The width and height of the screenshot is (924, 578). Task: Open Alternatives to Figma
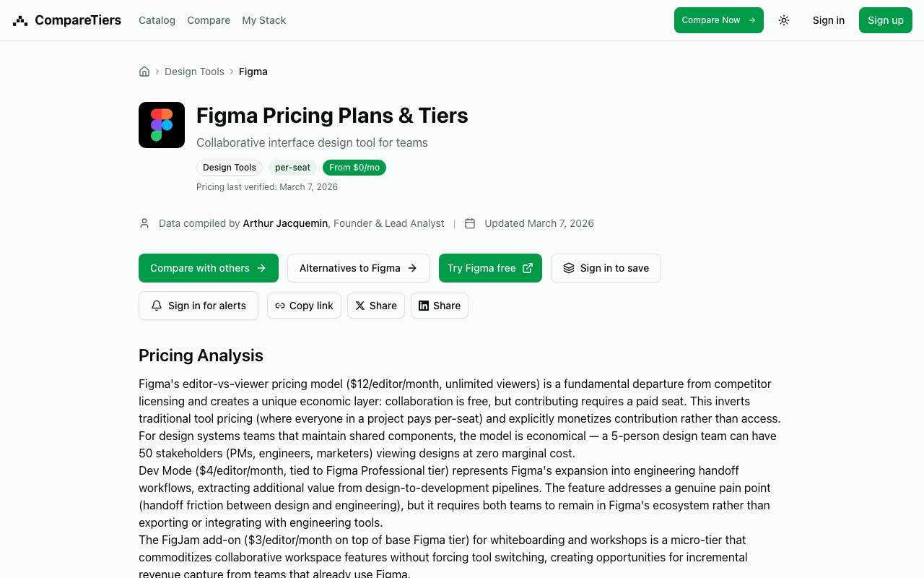point(358,268)
